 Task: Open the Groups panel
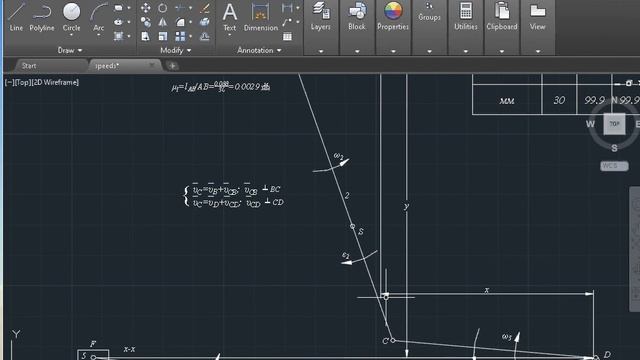click(429, 12)
